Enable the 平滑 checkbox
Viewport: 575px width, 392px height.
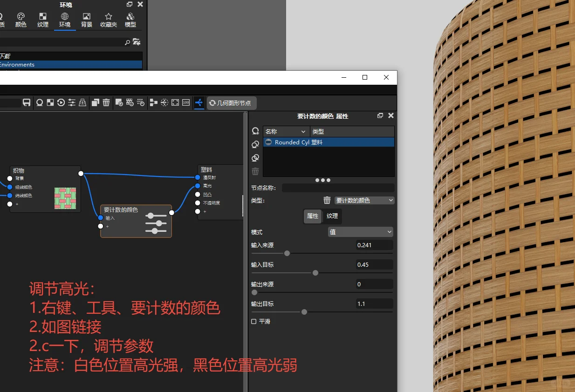(x=253, y=321)
